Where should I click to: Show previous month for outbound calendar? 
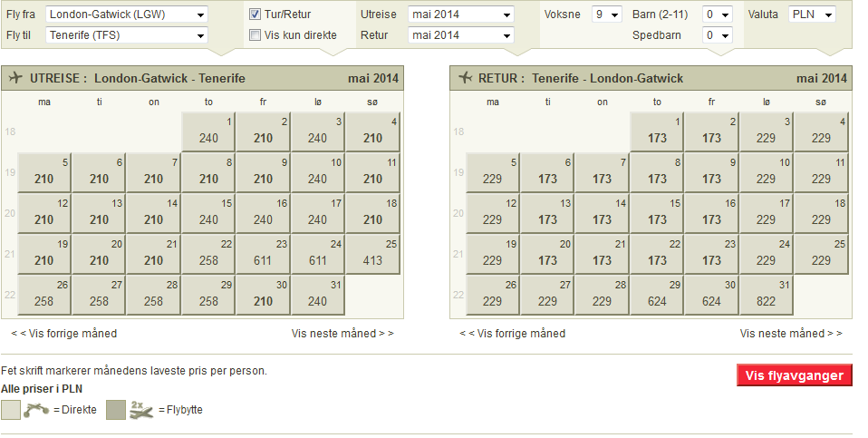point(64,334)
